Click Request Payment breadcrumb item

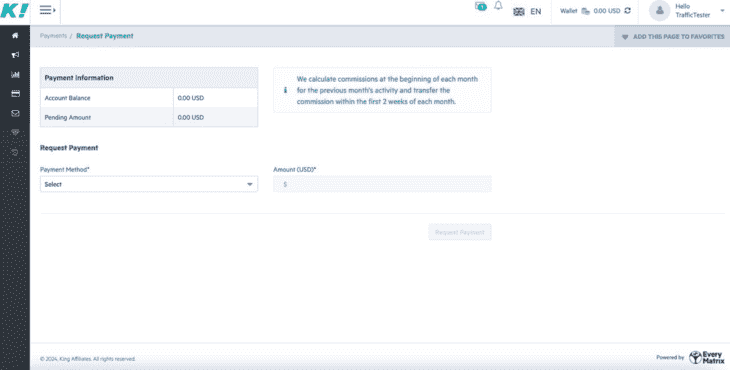[105, 36]
